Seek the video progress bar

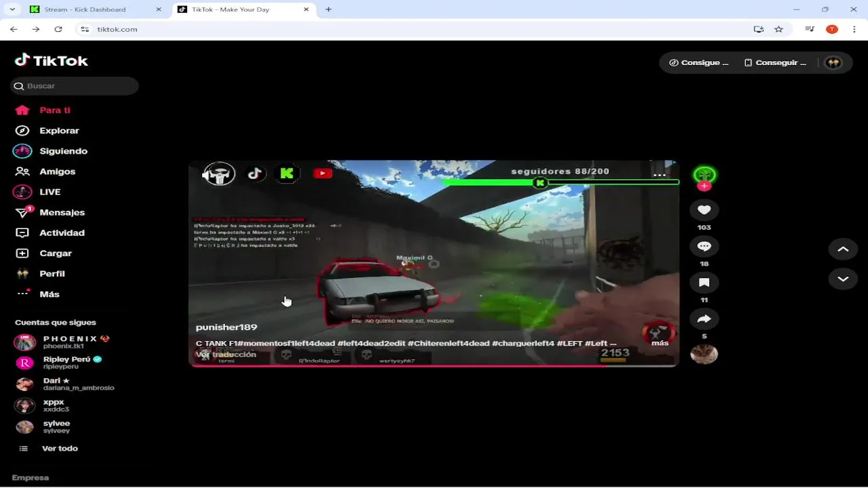point(434,366)
